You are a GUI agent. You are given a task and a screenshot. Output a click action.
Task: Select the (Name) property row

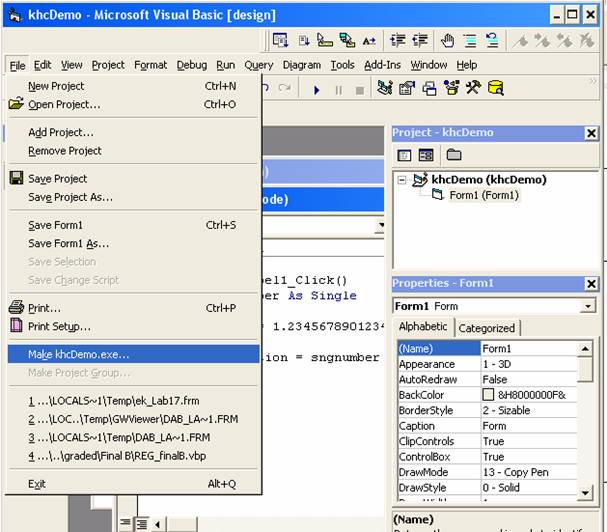[488, 348]
